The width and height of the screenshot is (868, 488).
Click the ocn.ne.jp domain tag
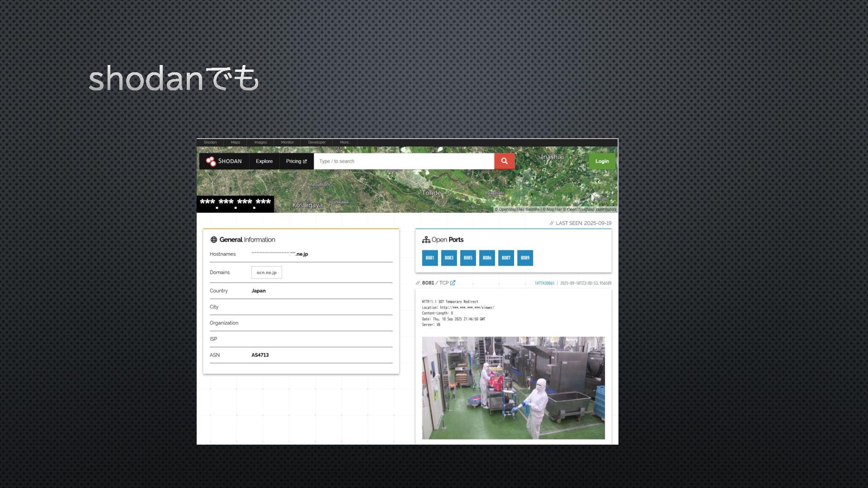click(x=267, y=272)
